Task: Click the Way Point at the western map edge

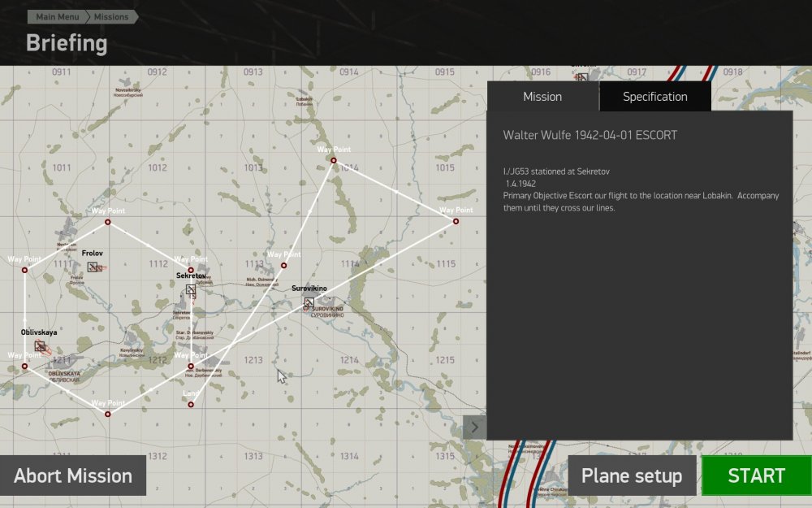Action: pyautogui.click(x=24, y=267)
